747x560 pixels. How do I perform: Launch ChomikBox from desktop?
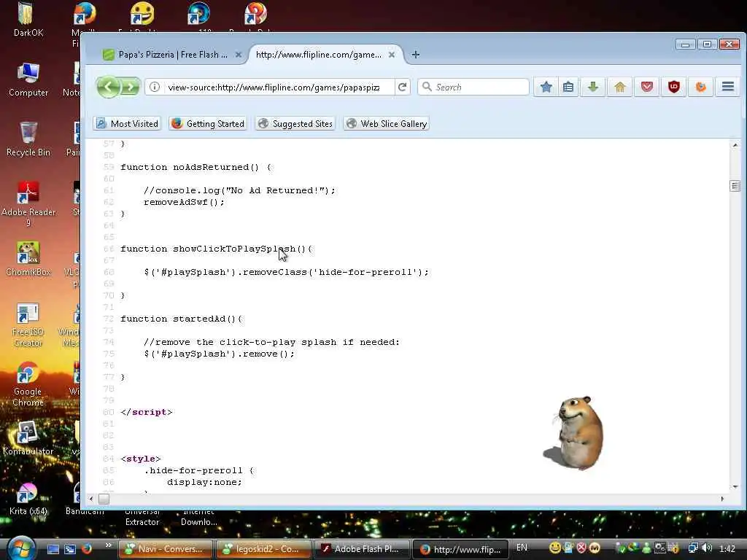pyautogui.click(x=28, y=259)
